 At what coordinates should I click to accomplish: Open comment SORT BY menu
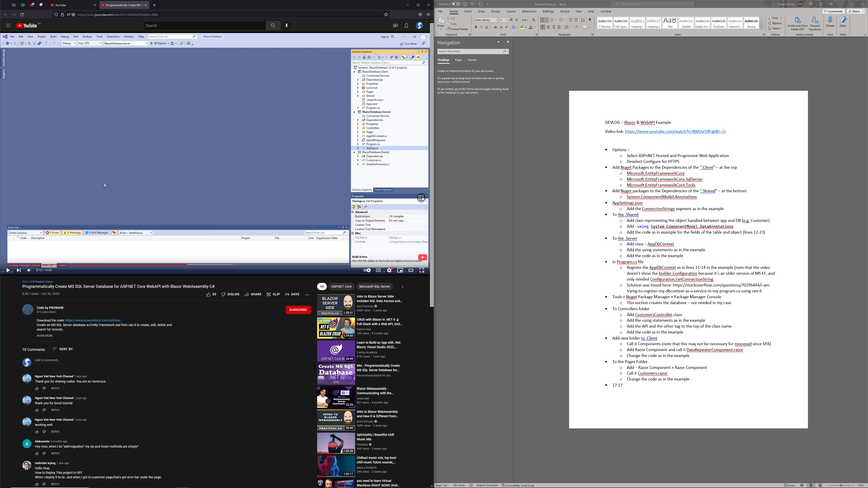point(63,349)
